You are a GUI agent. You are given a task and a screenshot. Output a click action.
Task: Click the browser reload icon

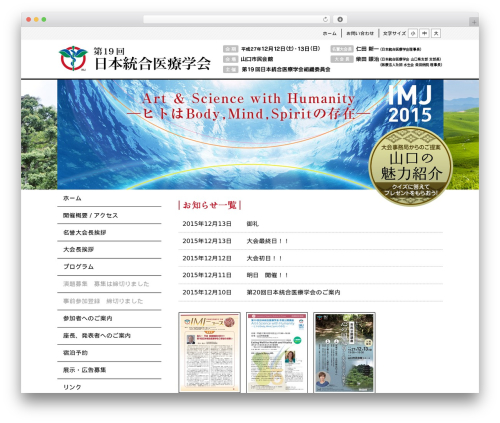pos(325,20)
